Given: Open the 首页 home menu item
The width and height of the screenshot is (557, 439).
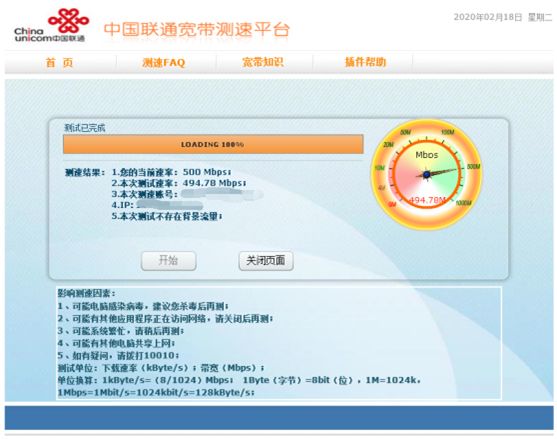Looking at the screenshot, I should pos(59,63).
